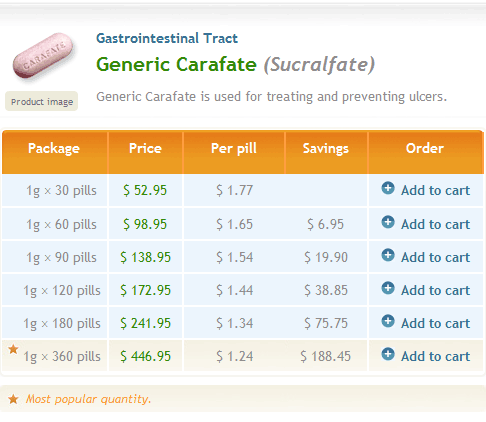
Task: Click the Savings column header
Action: 326,148
